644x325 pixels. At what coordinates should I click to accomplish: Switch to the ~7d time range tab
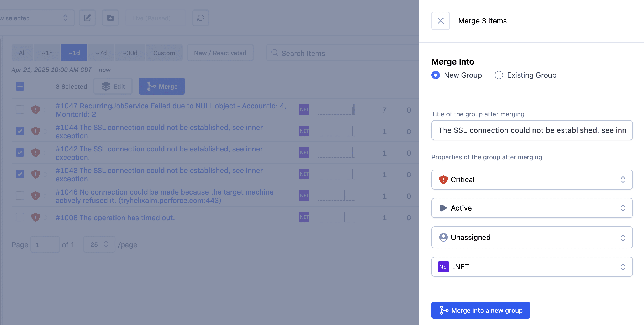101,53
